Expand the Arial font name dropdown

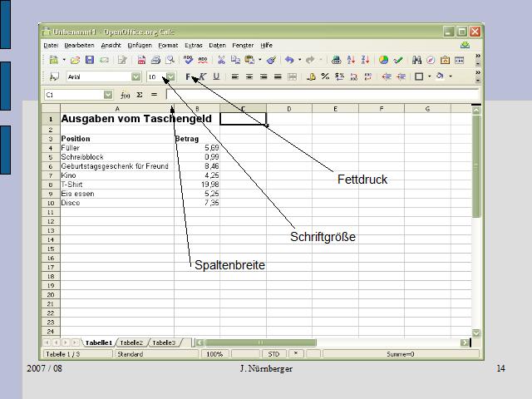point(135,76)
